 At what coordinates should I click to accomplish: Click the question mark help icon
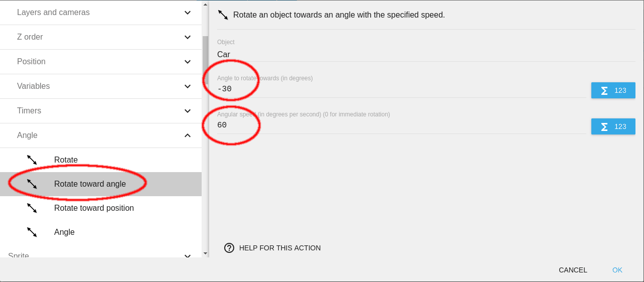pos(229,248)
